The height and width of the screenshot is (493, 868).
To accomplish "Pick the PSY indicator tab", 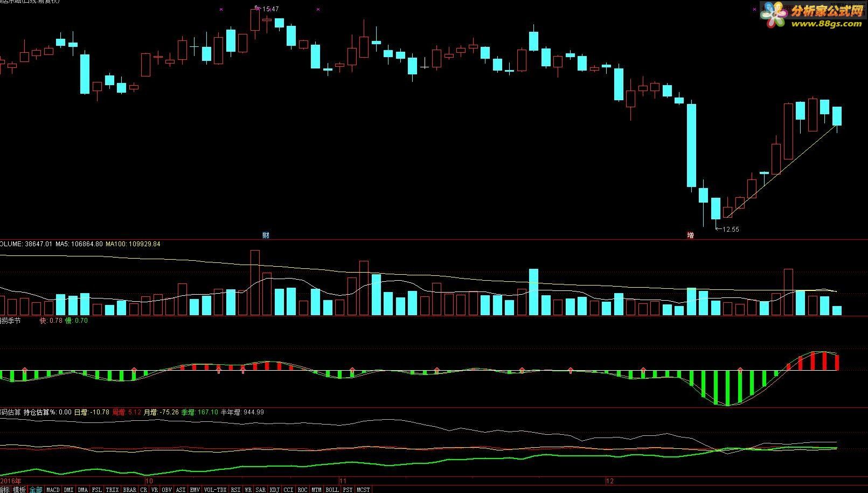I will [x=348, y=490].
